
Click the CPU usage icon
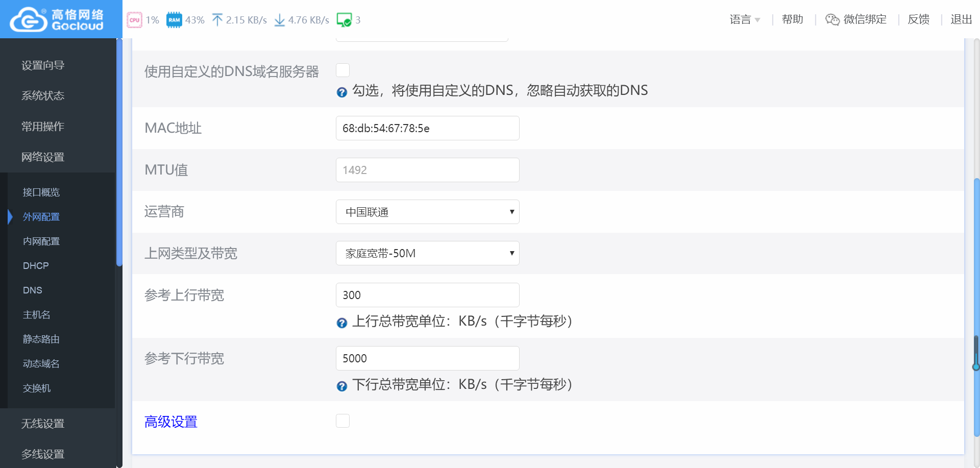[x=134, y=20]
